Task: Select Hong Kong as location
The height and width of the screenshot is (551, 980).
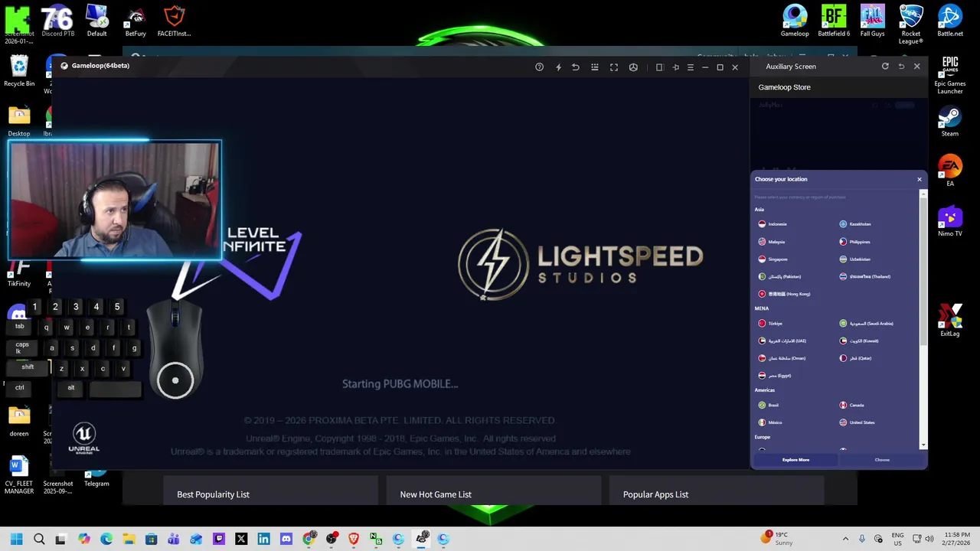Action: 784,294
